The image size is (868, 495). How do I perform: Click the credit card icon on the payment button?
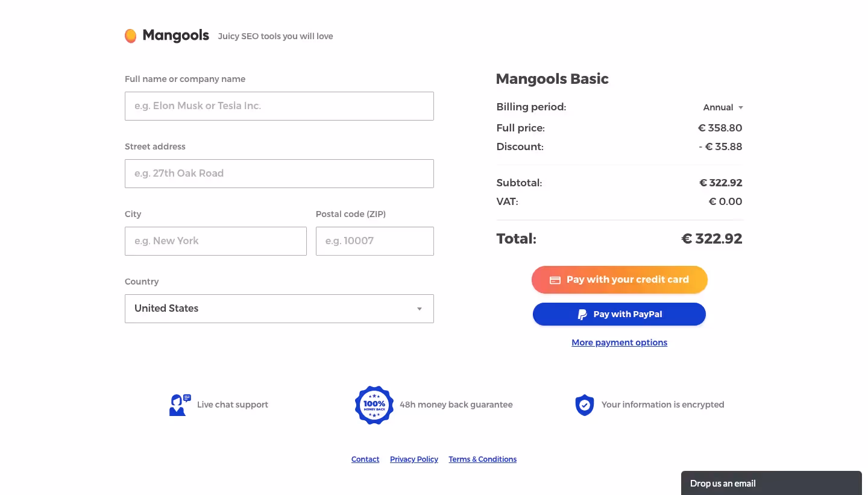(555, 280)
